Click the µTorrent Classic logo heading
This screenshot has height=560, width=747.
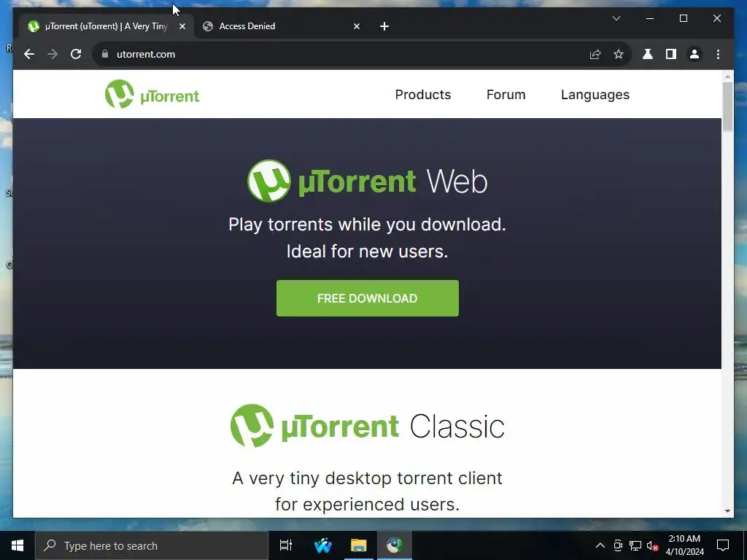coord(368,426)
